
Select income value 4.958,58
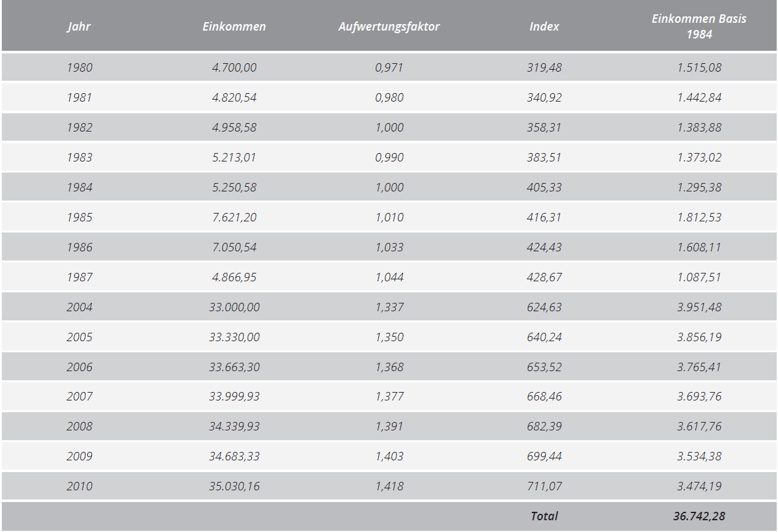(x=234, y=128)
